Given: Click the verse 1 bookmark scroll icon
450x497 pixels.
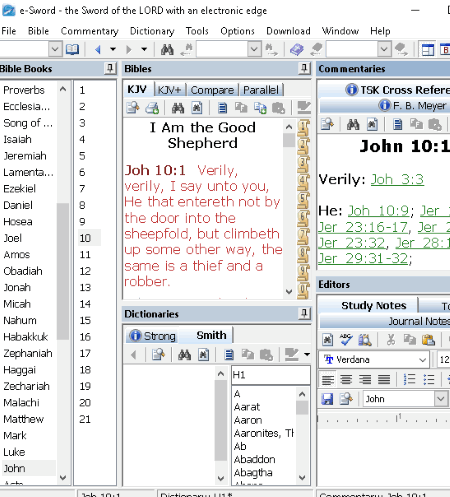Looking at the screenshot, I should tap(303, 128).
